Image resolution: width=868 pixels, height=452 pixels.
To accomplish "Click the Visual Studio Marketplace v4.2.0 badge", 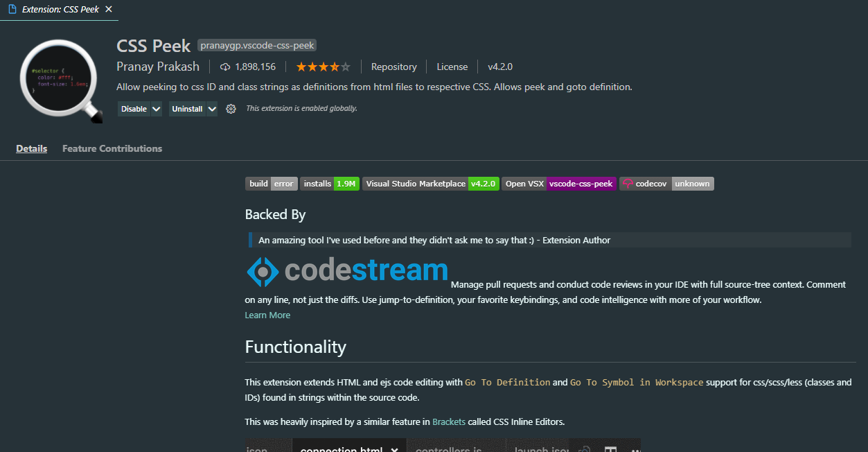I will click(431, 184).
